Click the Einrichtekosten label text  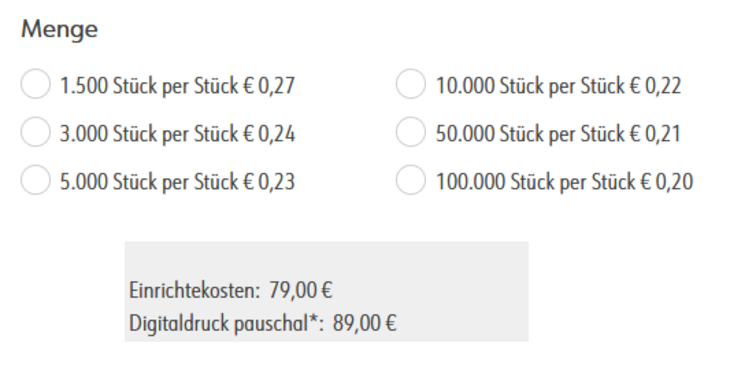(x=194, y=290)
